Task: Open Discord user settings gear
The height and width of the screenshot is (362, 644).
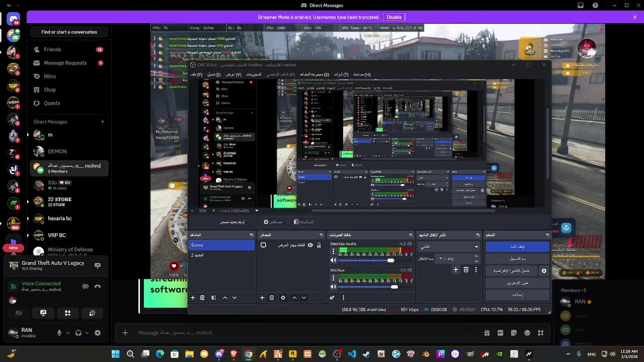Action: pyautogui.click(x=98, y=333)
